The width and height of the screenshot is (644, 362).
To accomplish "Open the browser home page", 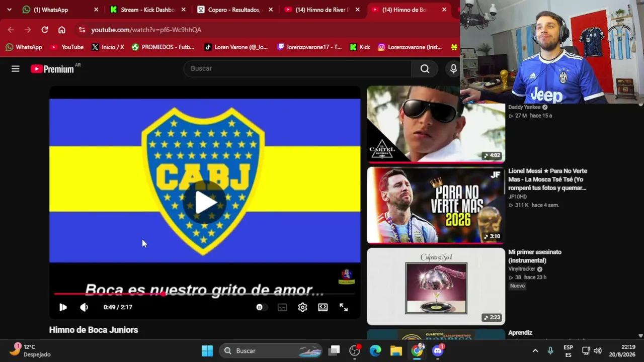I will coord(62,30).
